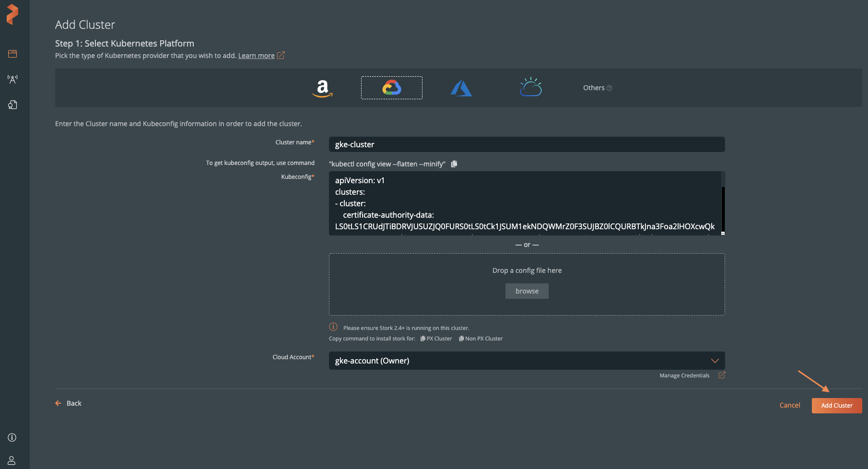Choose the IBM Cloud platform icon
The height and width of the screenshot is (469, 868).
(530, 87)
